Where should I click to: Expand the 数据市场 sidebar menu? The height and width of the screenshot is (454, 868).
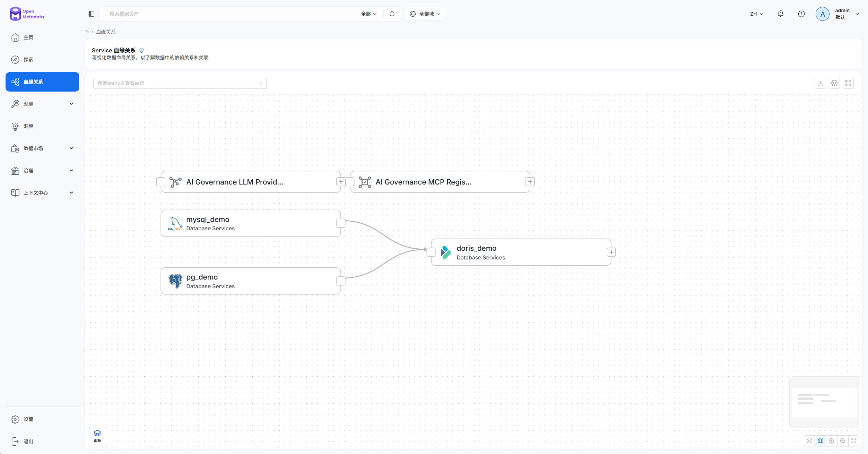[42, 148]
